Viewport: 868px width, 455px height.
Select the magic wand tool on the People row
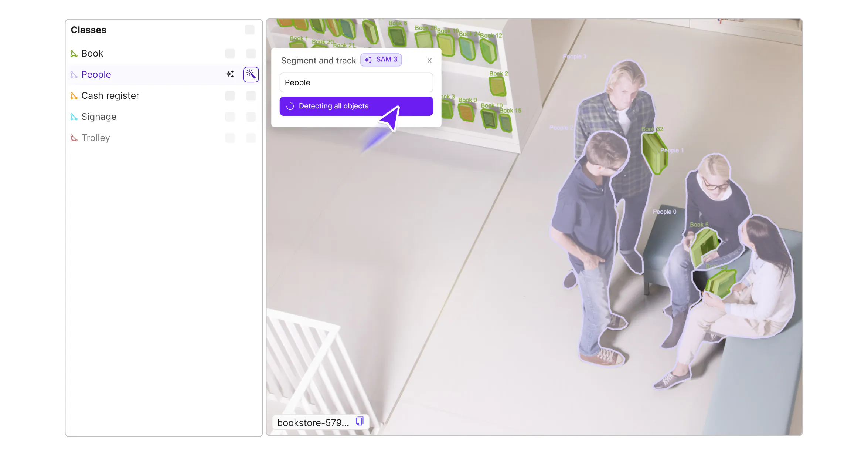point(251,74)
